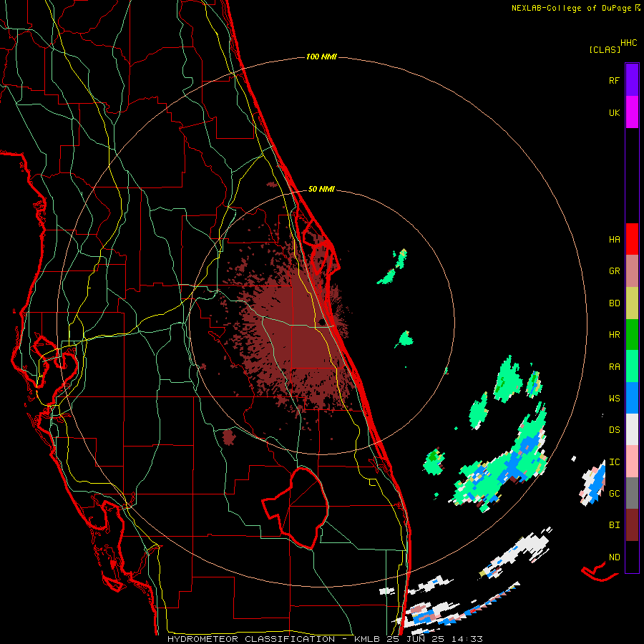The width and height of the screenshot is (644, 644).
Task: Click the UK magenta legend swatch
Action: [632, 112]
